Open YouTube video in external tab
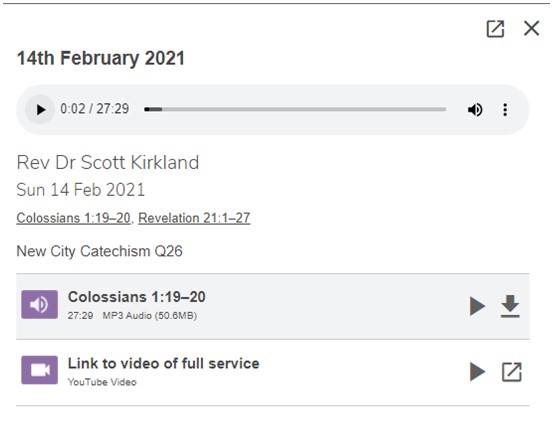554x430 pixels. tap(512, 372)
